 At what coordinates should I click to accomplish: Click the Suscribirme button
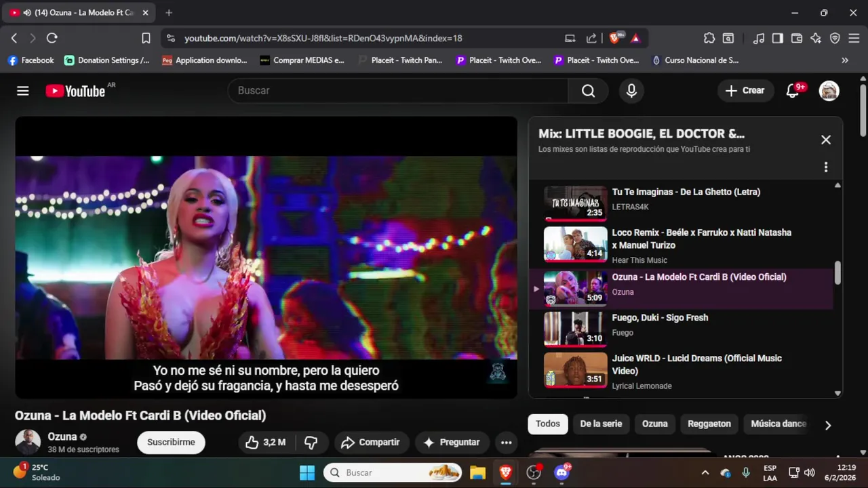[x=171, y=443]
